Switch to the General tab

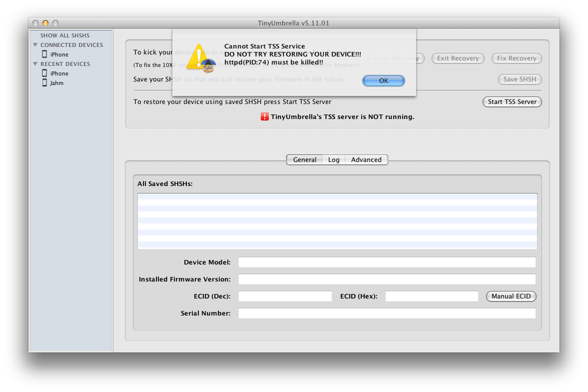305,159
